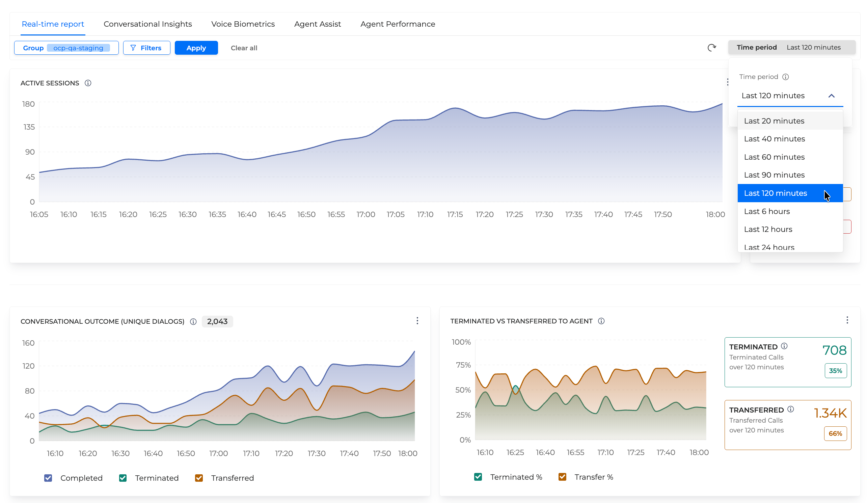Click info icon beside Terminated vs Transferred title
This screenshot has width=868, height=503.
tap(601, 321)
